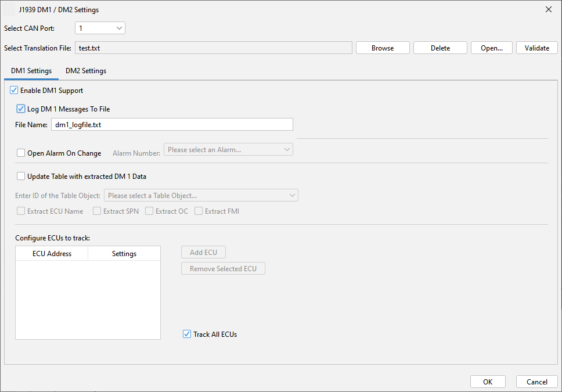Uncheck the Track All ECUs checkbox
Image resolution: width=562 pixels, height=392 pixels.
coord(187,334)
